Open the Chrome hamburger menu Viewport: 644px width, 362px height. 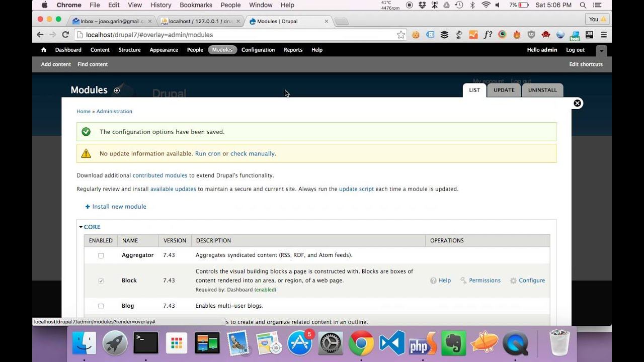pyautogui.click(x=604, y=35)
